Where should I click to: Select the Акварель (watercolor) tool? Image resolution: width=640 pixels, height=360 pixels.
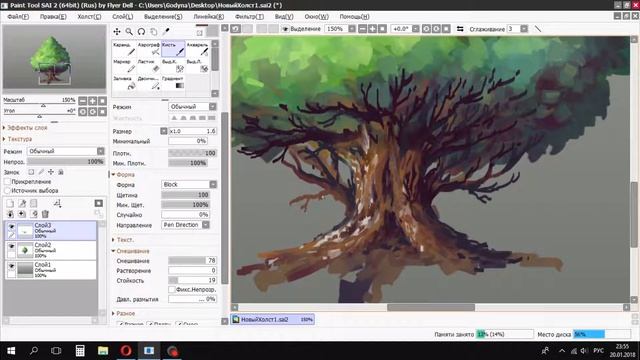tap(198, 49)
